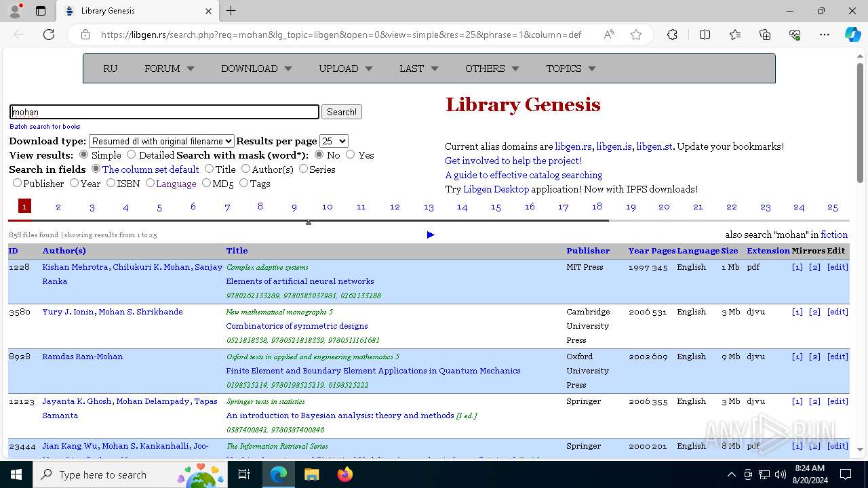Click the Search! button
Viewport: 868px width, 488px height.
pos(342,112)
